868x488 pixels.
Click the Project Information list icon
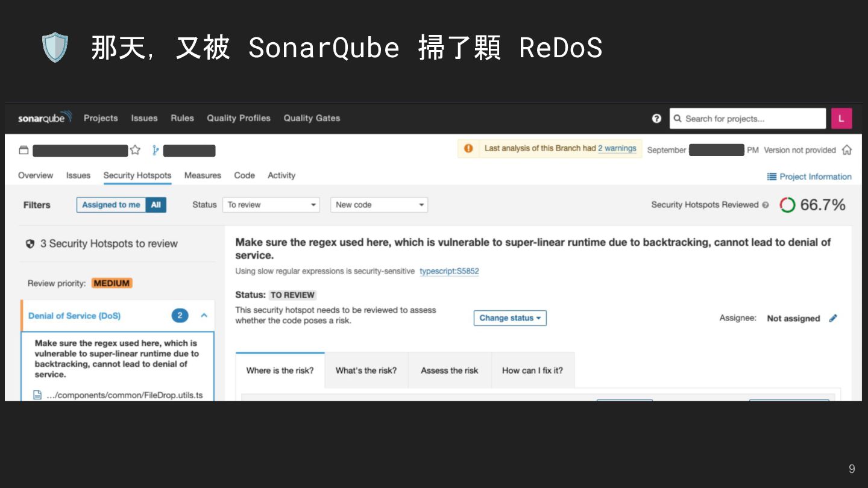(x=772, y=177)
